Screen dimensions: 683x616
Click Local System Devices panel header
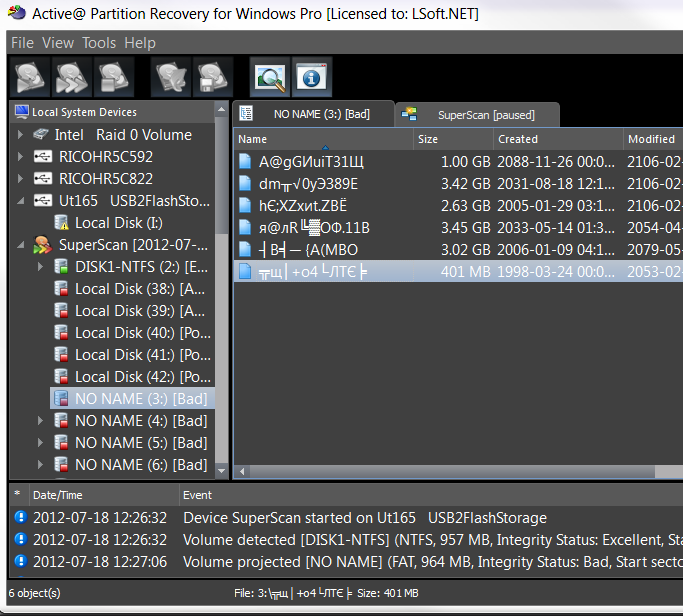(112, 112)
